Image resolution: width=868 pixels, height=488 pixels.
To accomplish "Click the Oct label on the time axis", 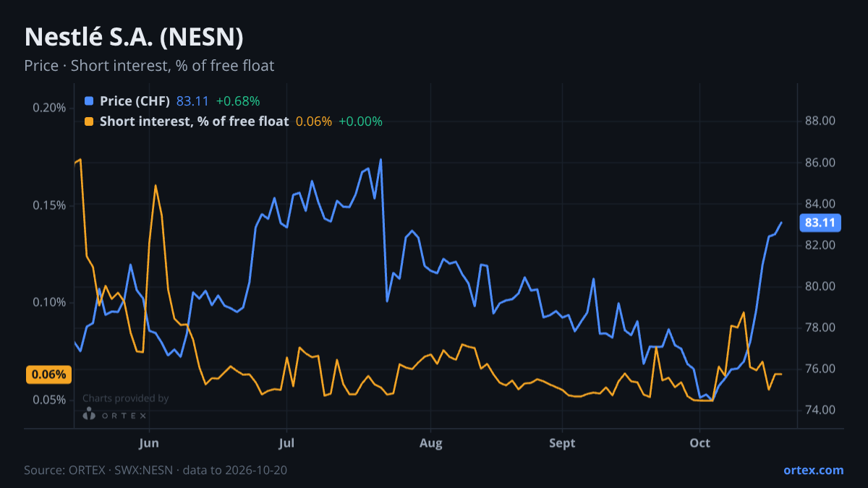I will 699,442.
